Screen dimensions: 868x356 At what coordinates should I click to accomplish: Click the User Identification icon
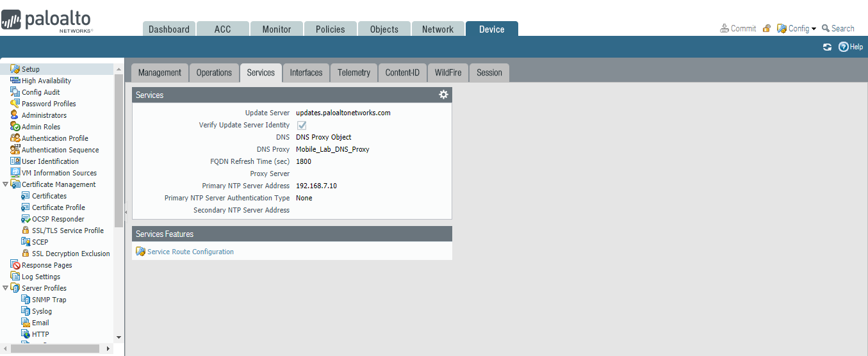[15, 161]
